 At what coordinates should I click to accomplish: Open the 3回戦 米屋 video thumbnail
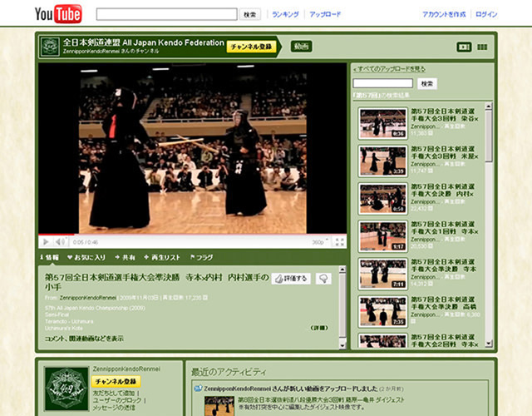point(382,161)
